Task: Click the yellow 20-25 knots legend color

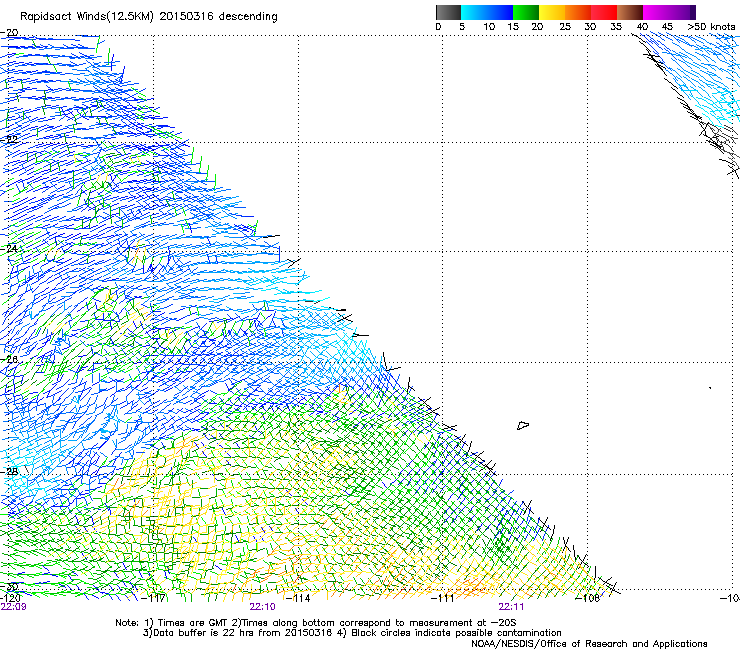Action: 552,12
